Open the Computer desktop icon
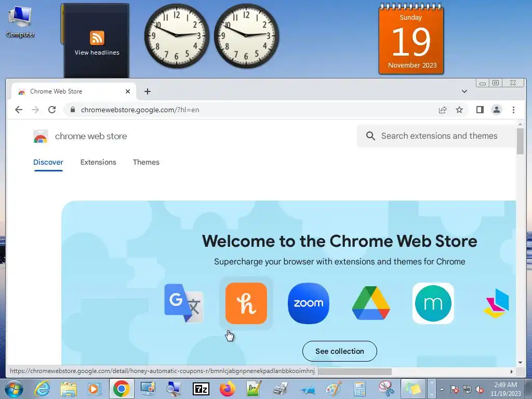 pos(20,22)
